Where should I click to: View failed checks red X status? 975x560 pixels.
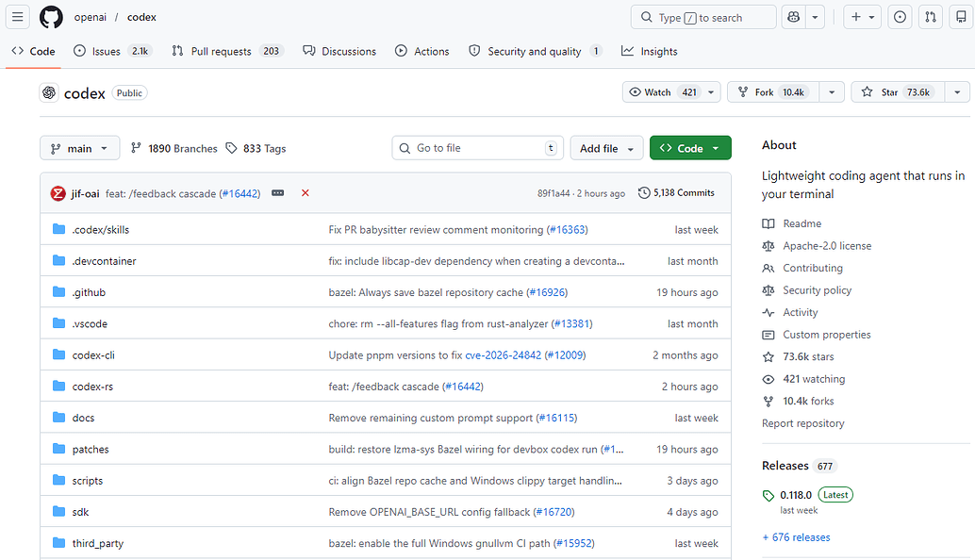tap(306, 192)
